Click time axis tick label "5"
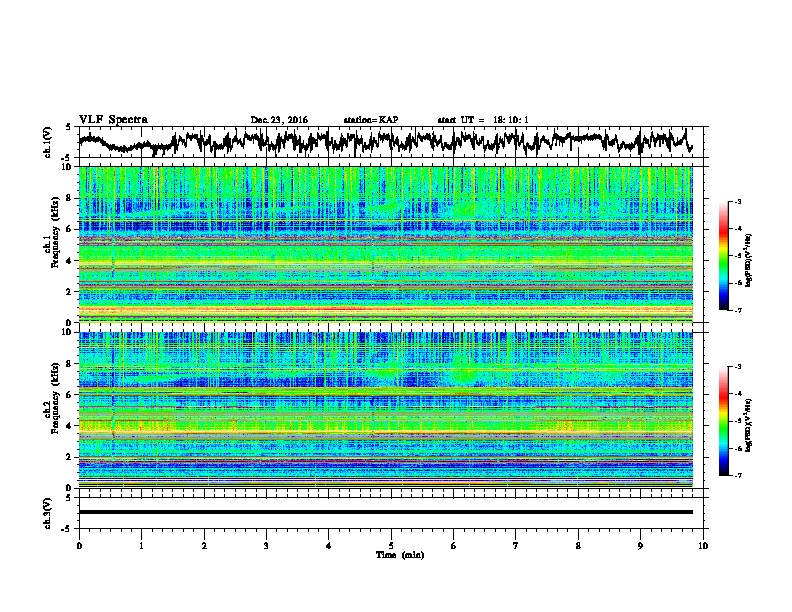 [391, 546]
